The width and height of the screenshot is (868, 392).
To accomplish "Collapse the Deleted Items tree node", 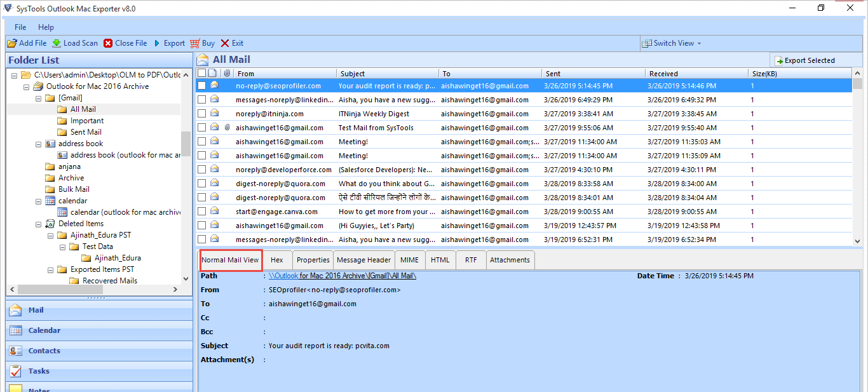I will point(39,224).
